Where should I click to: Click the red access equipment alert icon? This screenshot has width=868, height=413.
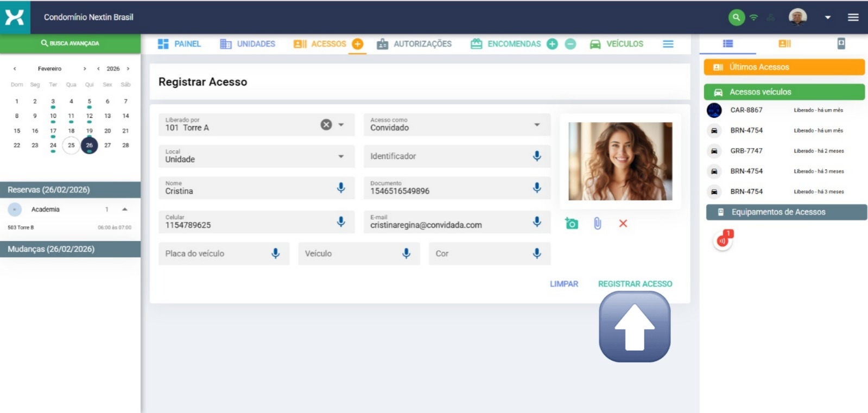pos(723,240)
